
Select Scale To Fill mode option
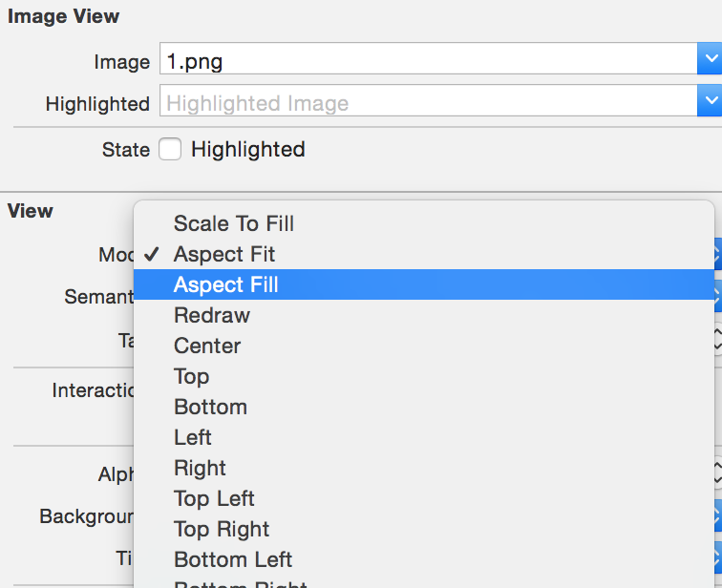[x=234, y=223]
